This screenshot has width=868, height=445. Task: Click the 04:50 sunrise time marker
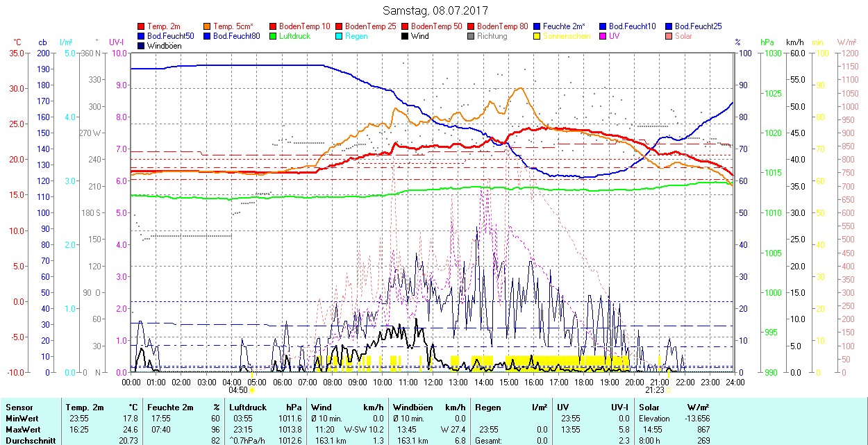point(238,390)
